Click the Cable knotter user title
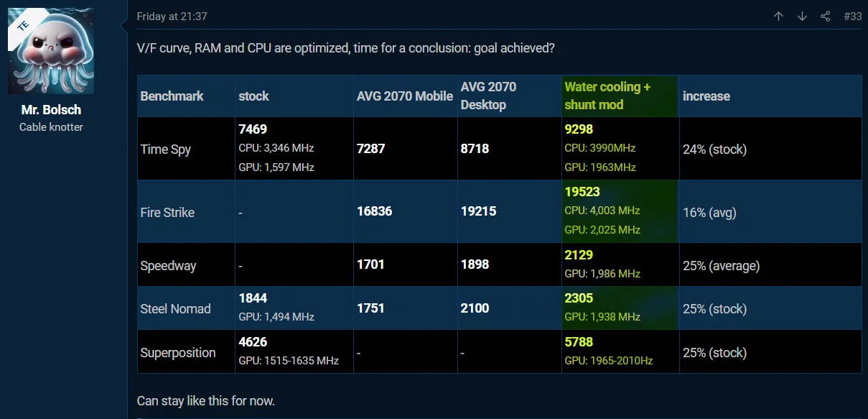Image resolution: width=868 pixels, height=419 pixels. pyautogui.click(x=51, y=127)
